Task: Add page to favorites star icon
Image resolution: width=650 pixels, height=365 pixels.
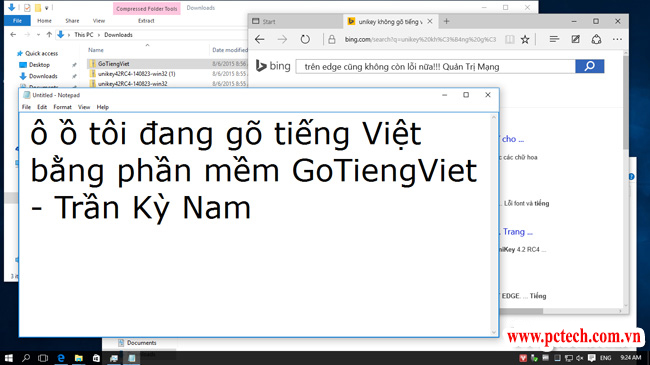Action: pos(525,39)
